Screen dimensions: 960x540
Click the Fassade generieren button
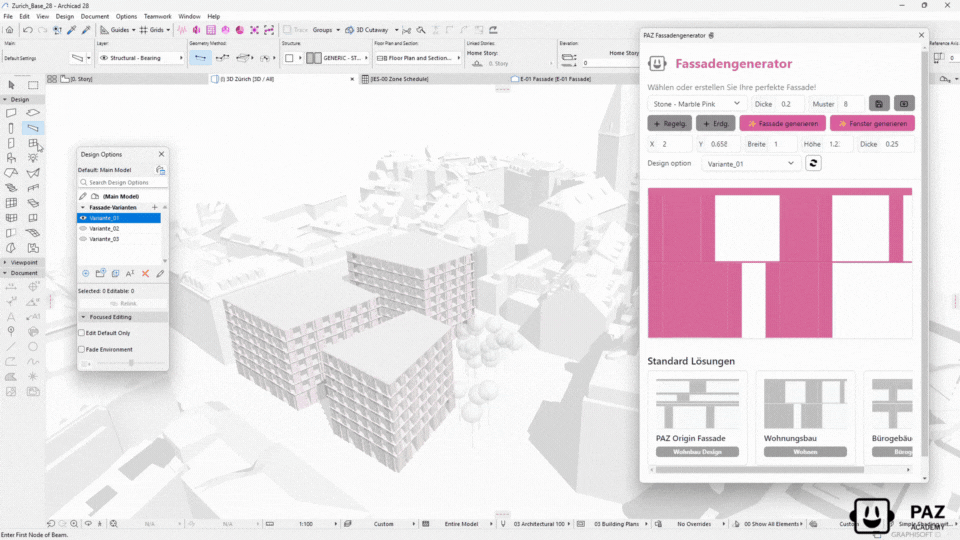click(x=782, y=124)
